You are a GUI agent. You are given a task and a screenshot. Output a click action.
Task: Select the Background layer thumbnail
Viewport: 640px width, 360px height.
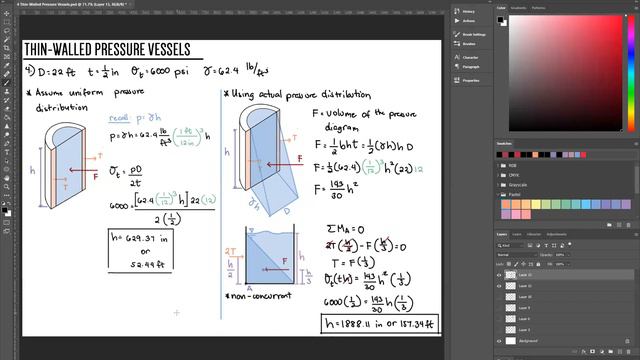[511, 341]
